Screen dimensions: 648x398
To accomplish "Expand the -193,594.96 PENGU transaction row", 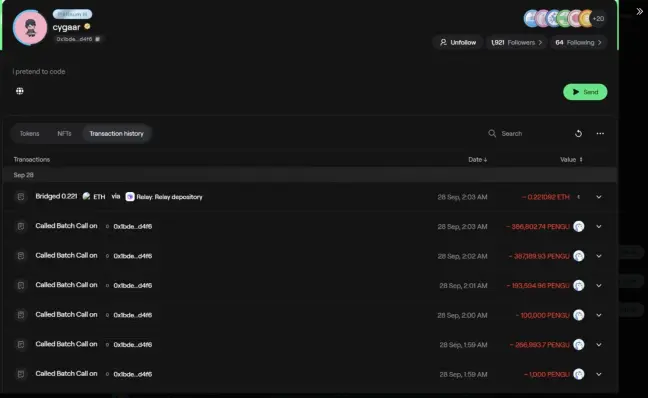I will coord(598,286).
